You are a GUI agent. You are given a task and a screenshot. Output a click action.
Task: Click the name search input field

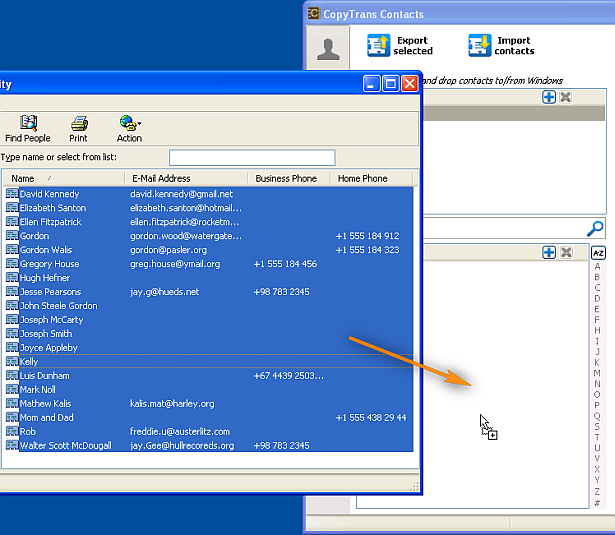tap(252, 158)
